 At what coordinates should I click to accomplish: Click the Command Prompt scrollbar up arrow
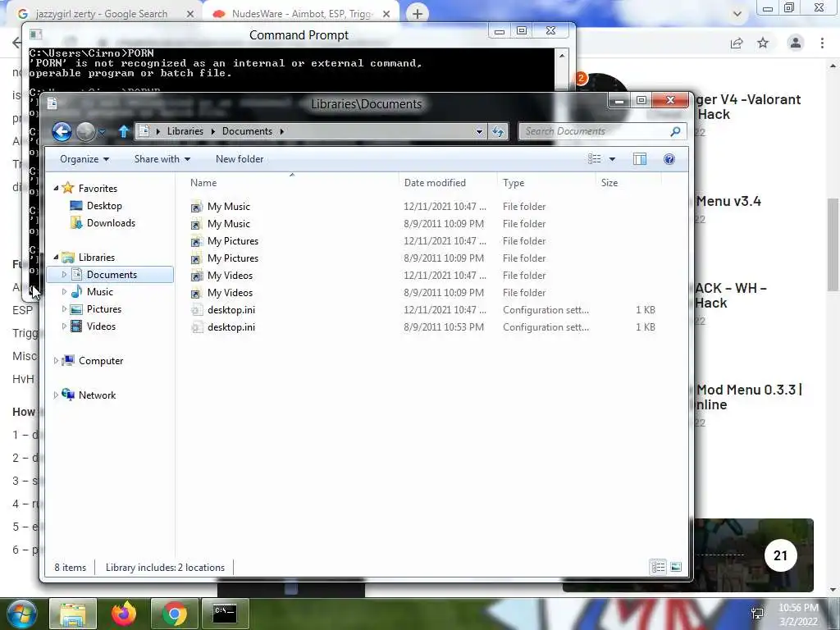point(561,55)
